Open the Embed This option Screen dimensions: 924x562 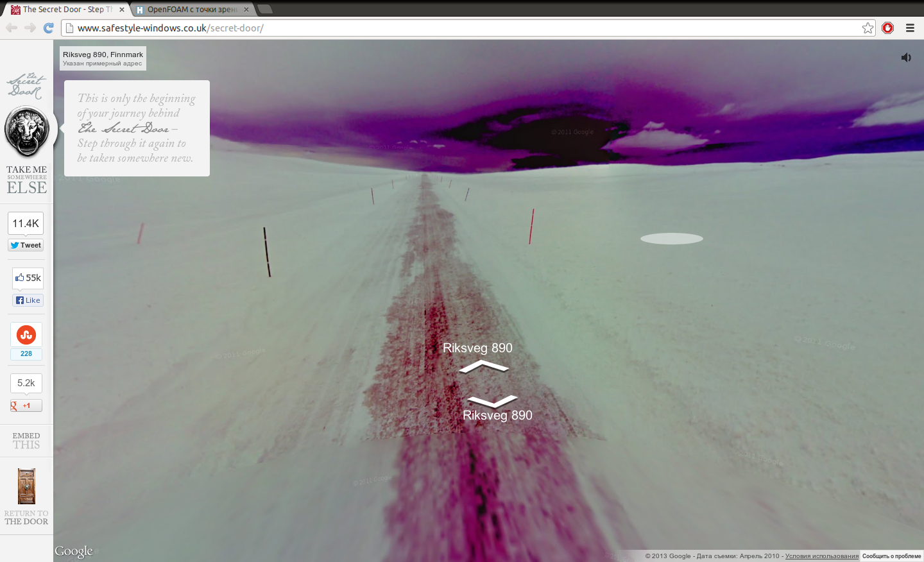click(26, 441)
